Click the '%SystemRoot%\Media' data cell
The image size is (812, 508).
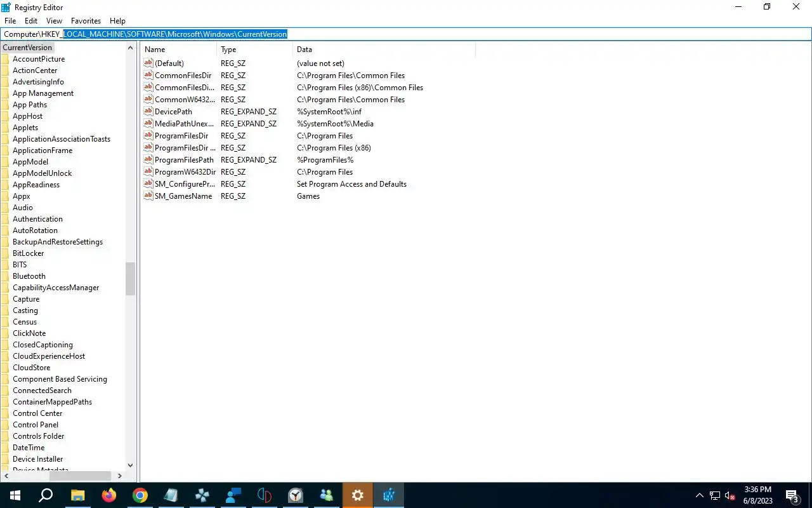pyautogui.click(x=335, y=123)
